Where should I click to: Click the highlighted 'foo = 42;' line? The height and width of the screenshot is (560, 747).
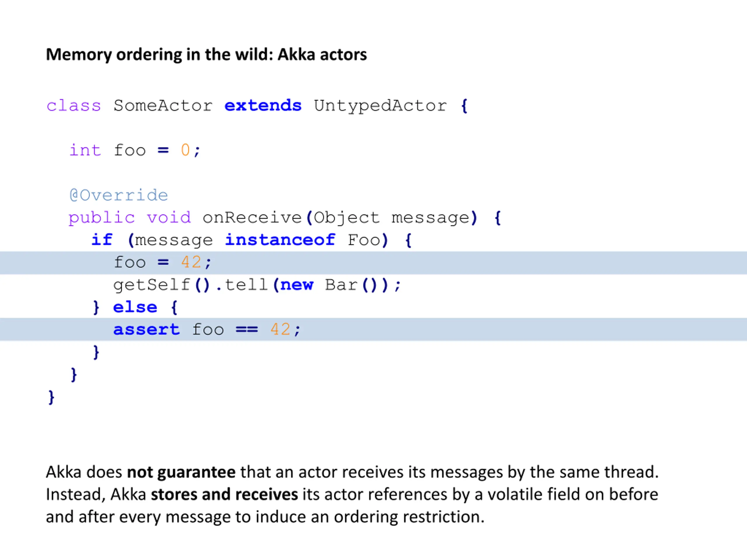click(x=373, y=262)
